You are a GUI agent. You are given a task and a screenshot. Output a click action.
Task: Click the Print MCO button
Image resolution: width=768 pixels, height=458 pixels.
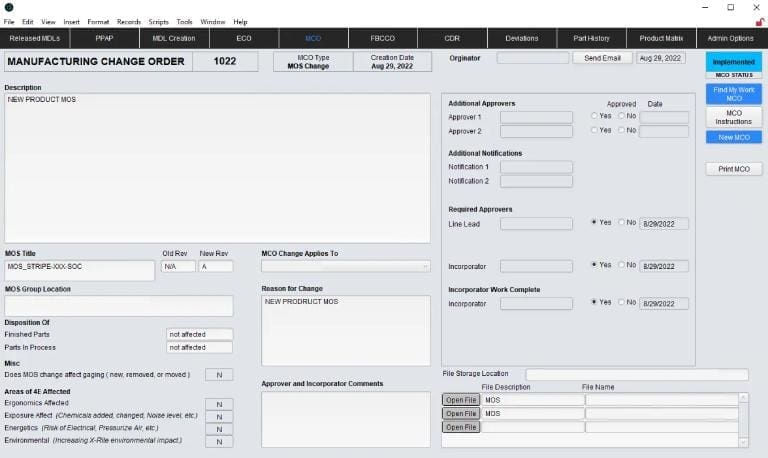pos(734,169)
